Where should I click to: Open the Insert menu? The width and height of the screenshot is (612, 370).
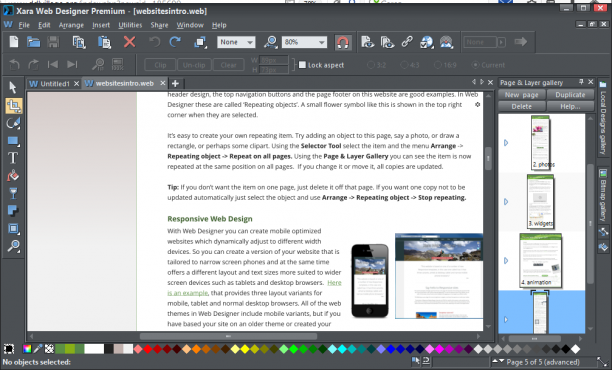click(x=101, y=25)
